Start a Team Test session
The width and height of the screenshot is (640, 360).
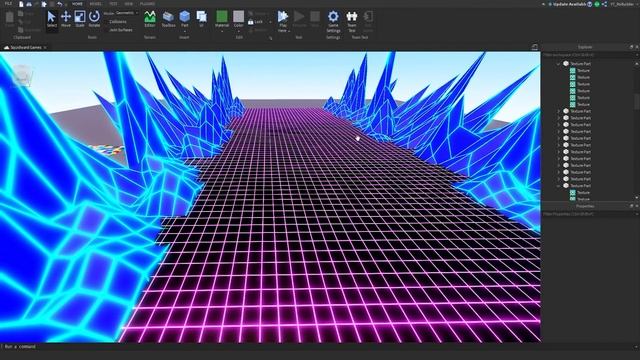[351, 21]
